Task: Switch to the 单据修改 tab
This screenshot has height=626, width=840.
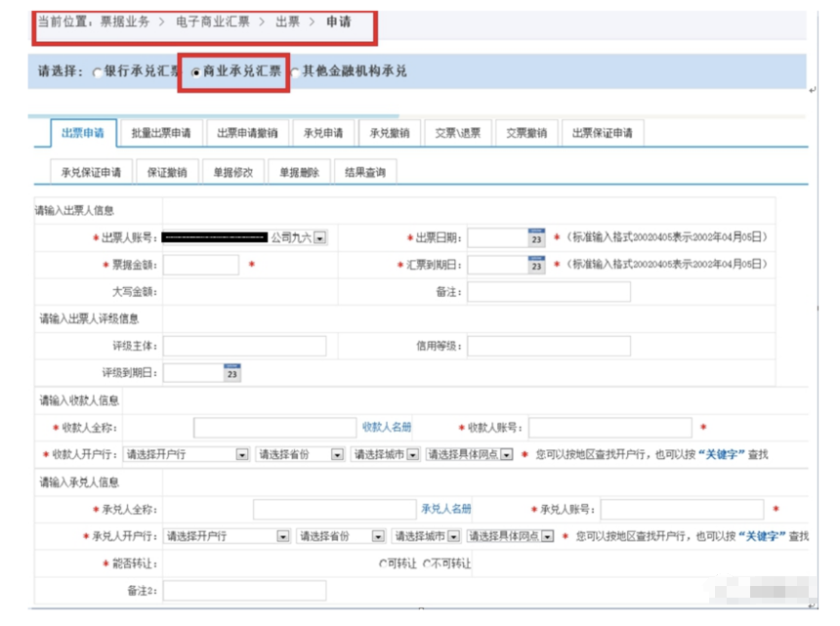Action: (x=233, y=172)
